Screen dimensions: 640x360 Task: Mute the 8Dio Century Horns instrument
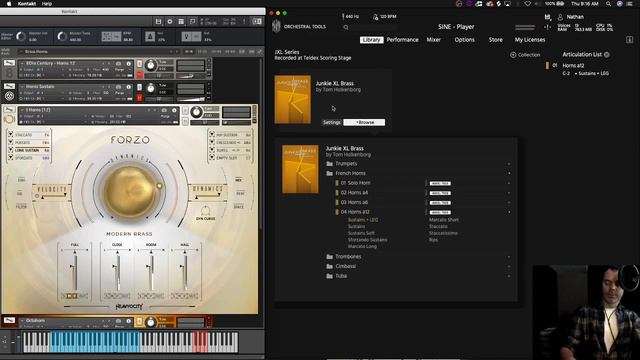coord(140,74)
